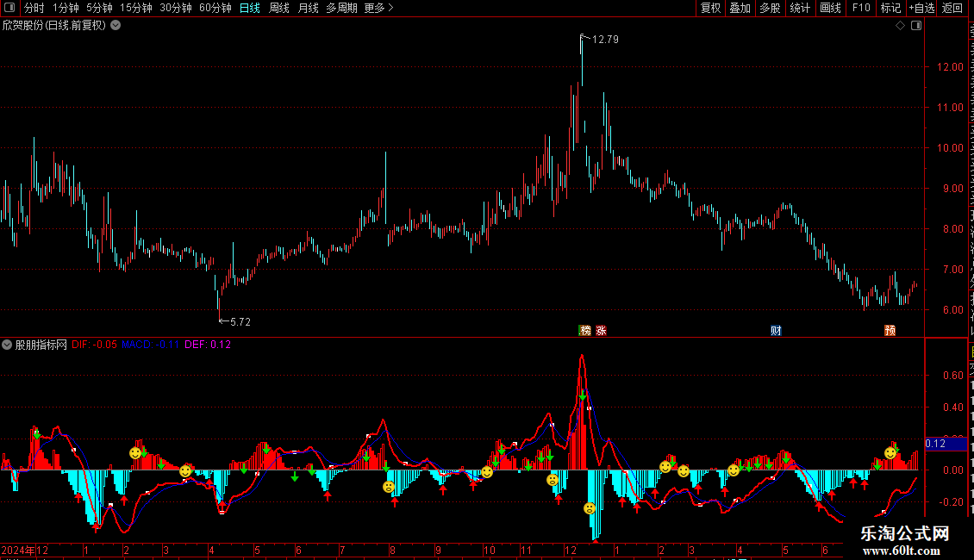Click the DEF: 0.12 value
Viewport: 974px width, 560px height.
[208, 345]
